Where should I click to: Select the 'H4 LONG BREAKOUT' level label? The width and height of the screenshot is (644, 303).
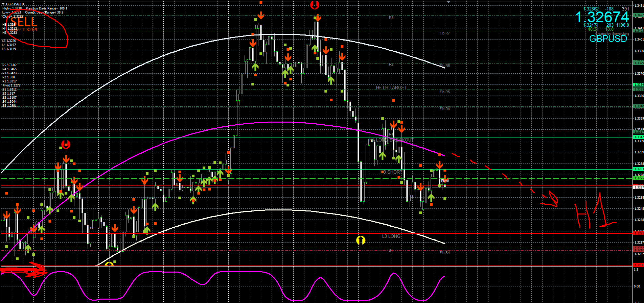pos(392,140)
